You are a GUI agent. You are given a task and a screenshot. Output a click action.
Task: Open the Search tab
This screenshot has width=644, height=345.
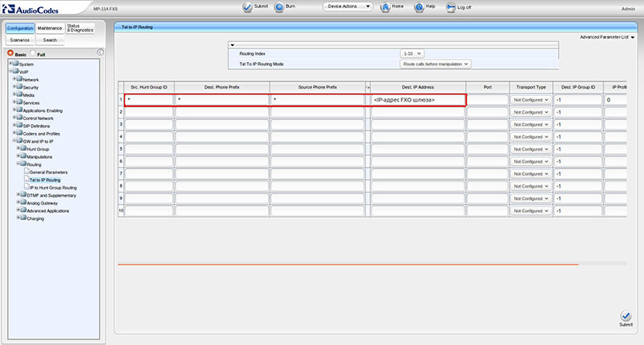[50, 39]
